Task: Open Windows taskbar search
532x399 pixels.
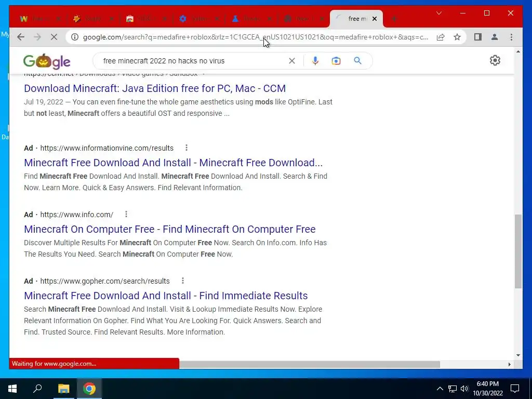Action: (x=37, y=389)
